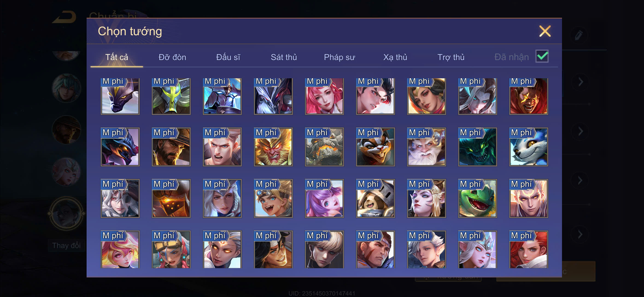The width and height of the screenshot is (644, 297).
Task: Select the grey stone golem hero
Action: pyautogui.click(x=324, y=147)
